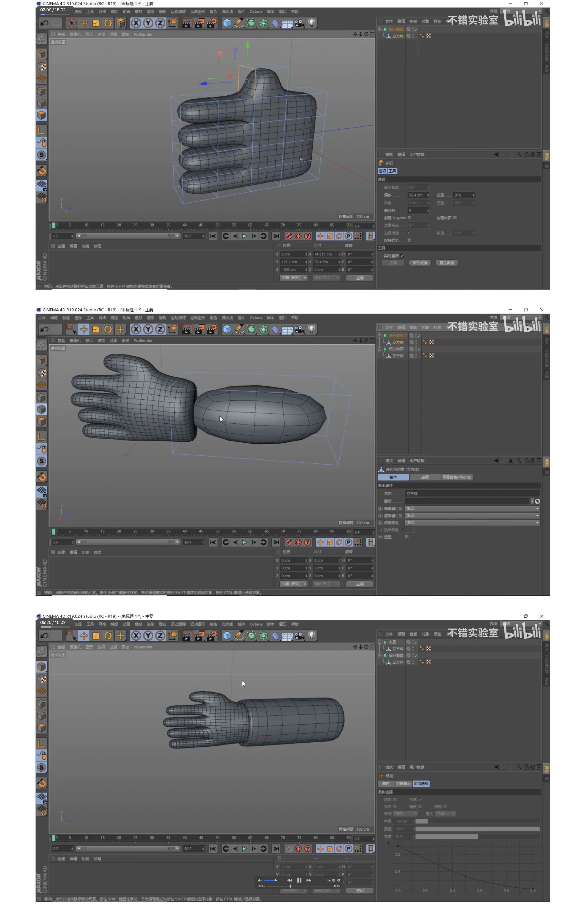
Task: Click the 复位数值 button
Action: point(447,263)
